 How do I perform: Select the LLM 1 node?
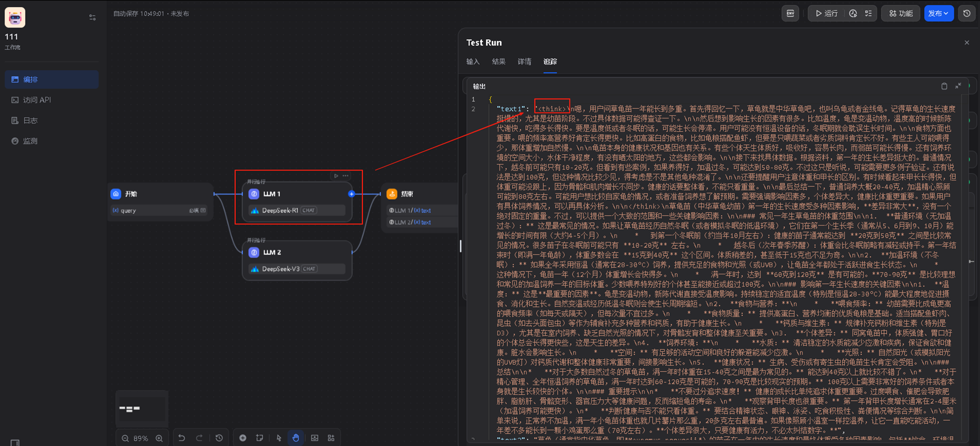(297, 202)
